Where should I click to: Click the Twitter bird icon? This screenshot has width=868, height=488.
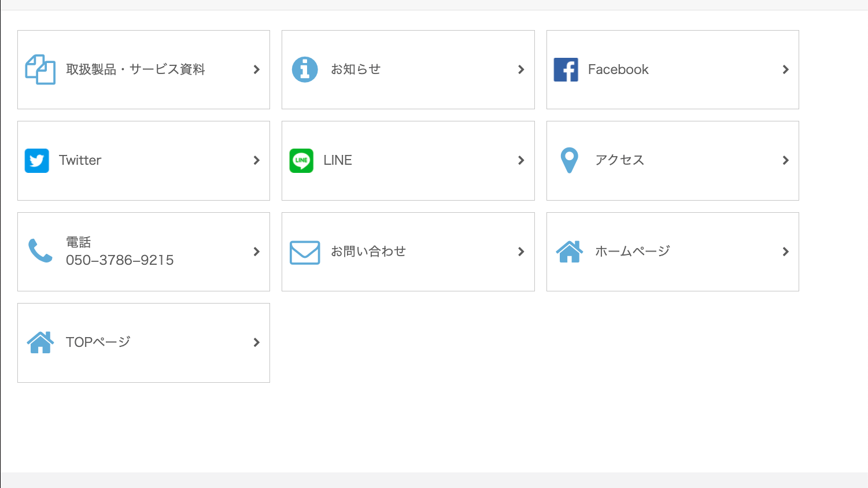click(37, 160)
